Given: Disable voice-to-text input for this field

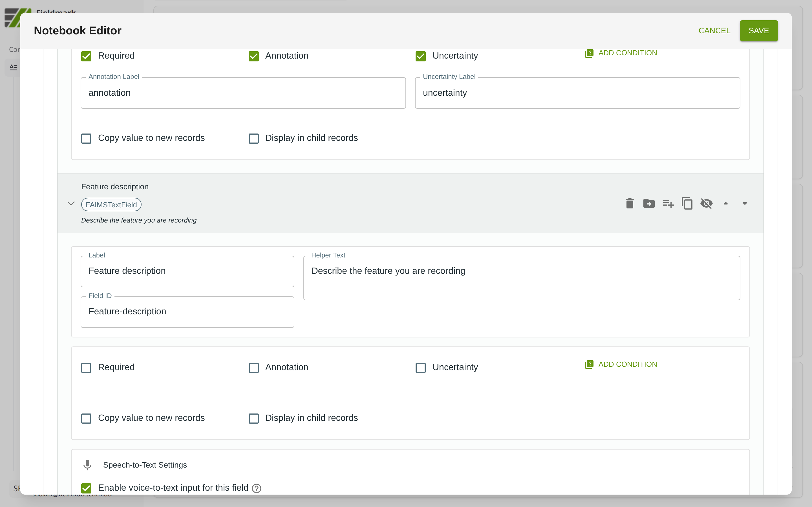Looking at the screenshot, I should tap(86, 488).
